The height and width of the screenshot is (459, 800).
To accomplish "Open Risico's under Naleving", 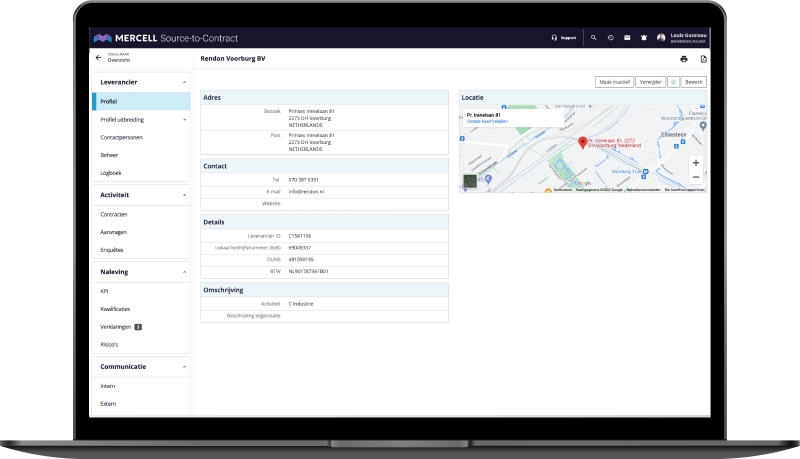I will 109,345.
